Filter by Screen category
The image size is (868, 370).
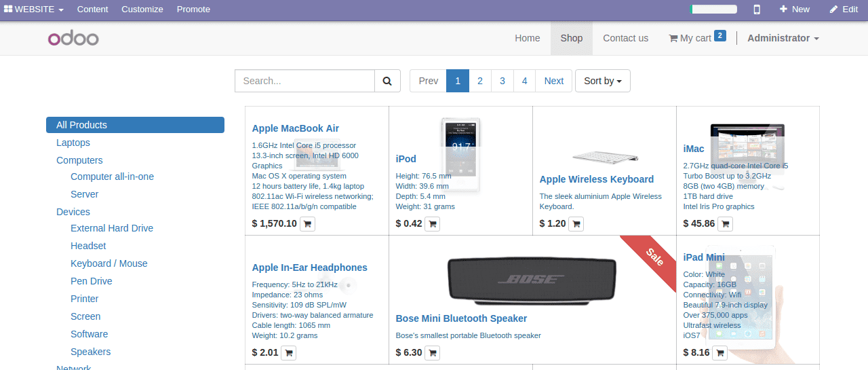pyautogui.click(x=85, y=316)
